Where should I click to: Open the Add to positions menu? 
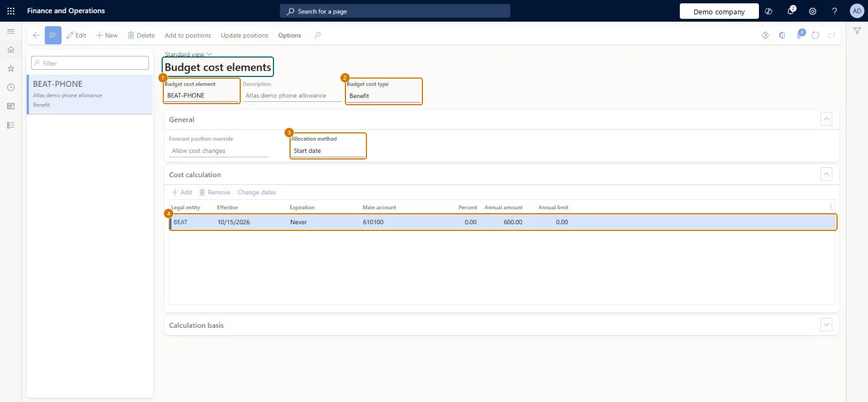[x=188, y=35]
